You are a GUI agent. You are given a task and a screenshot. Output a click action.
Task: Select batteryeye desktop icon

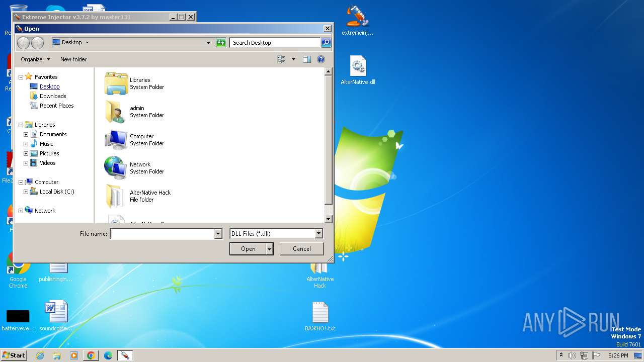point(18,320)
